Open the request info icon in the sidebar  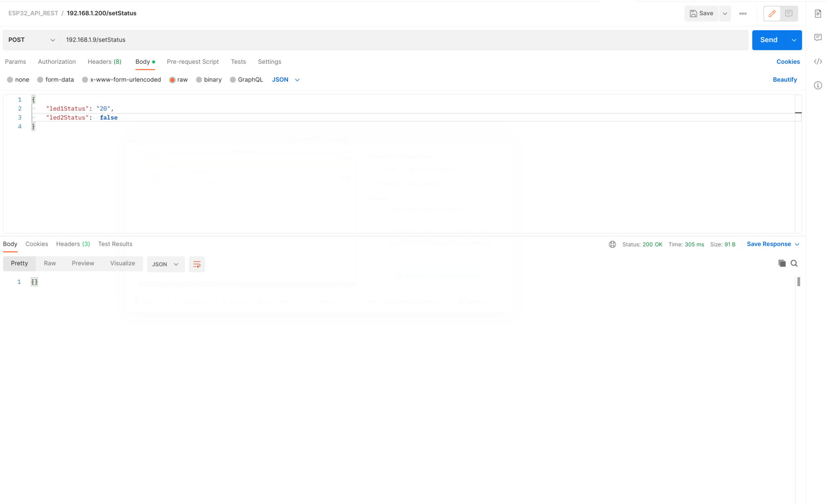(818, 85)
